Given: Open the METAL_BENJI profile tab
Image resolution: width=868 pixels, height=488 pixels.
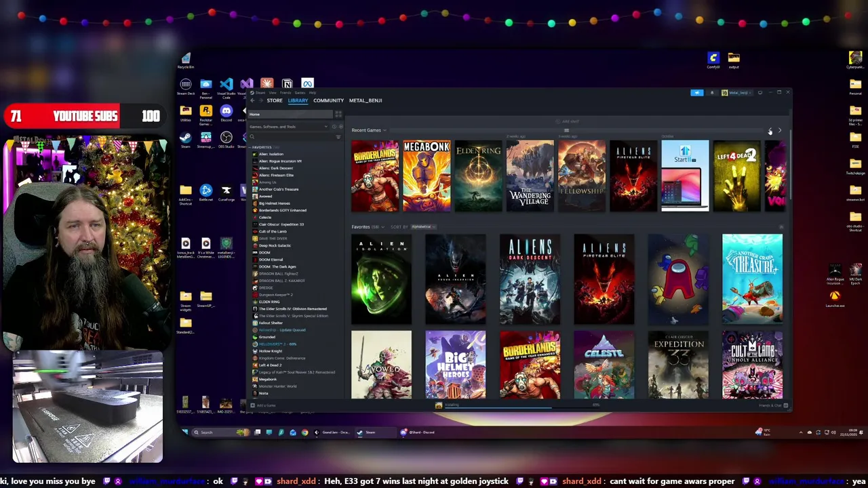Looking at the screenshot, I should point(366,100).
